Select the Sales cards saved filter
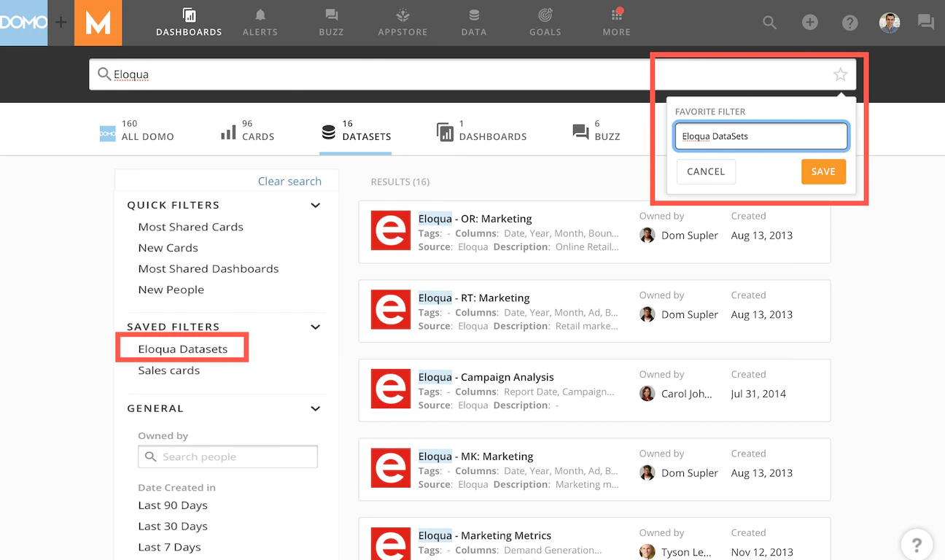This screenshot has height=560, width=945. pos(169,370)
